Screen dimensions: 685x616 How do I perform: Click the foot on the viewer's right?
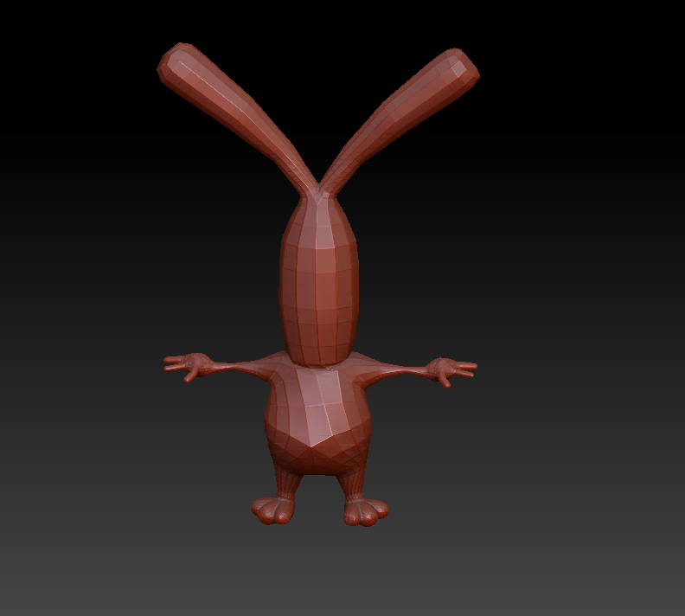[x=366, y=512]
